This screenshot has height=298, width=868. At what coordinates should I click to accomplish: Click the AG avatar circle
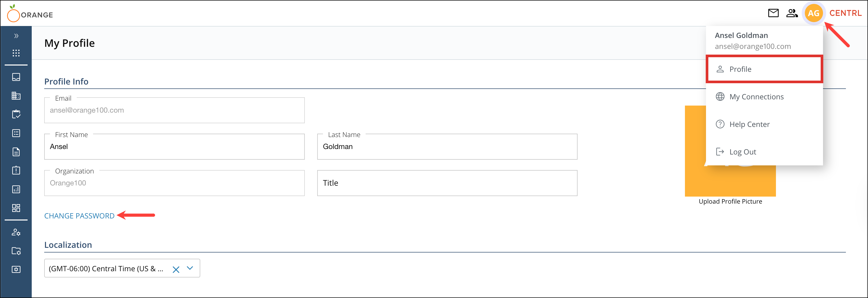(814, 13)
